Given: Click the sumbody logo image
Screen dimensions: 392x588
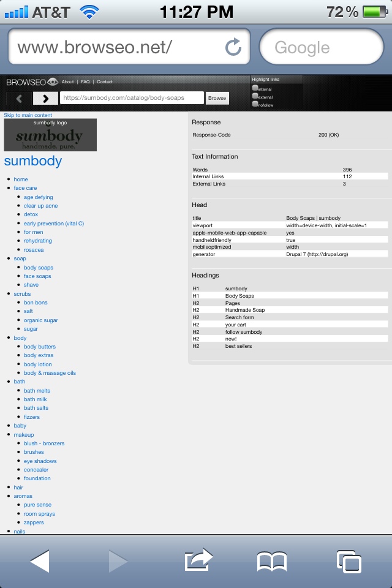Looking at the screenshot, I should tap(50, 135).
